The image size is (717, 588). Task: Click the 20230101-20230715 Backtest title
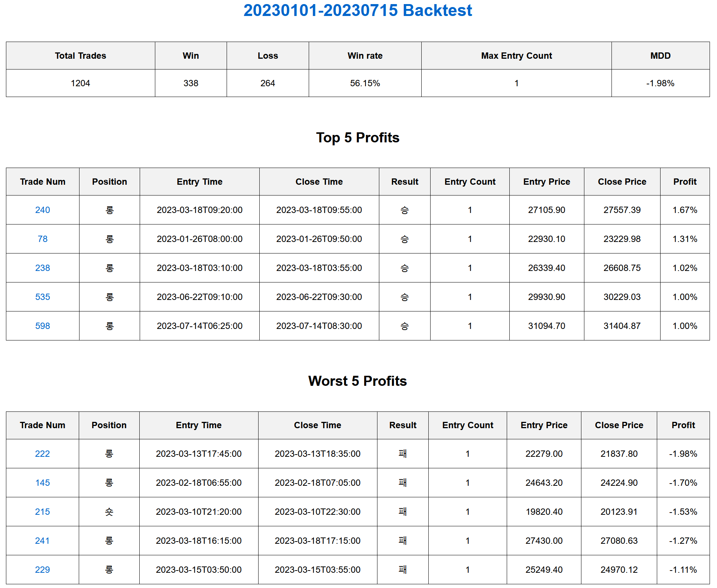[x=358, y=10]
